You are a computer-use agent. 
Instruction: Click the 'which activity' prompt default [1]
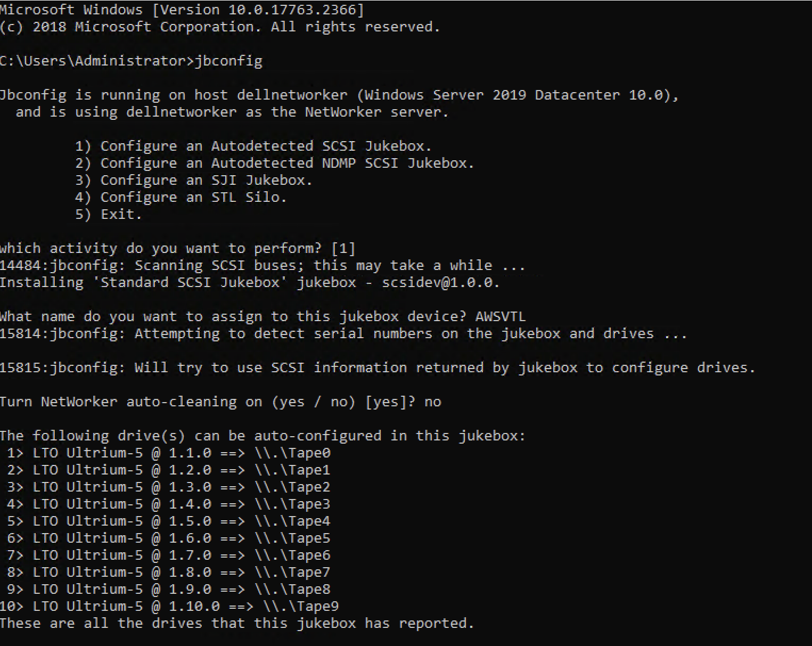pyautogui.click(x=343, y=248)
